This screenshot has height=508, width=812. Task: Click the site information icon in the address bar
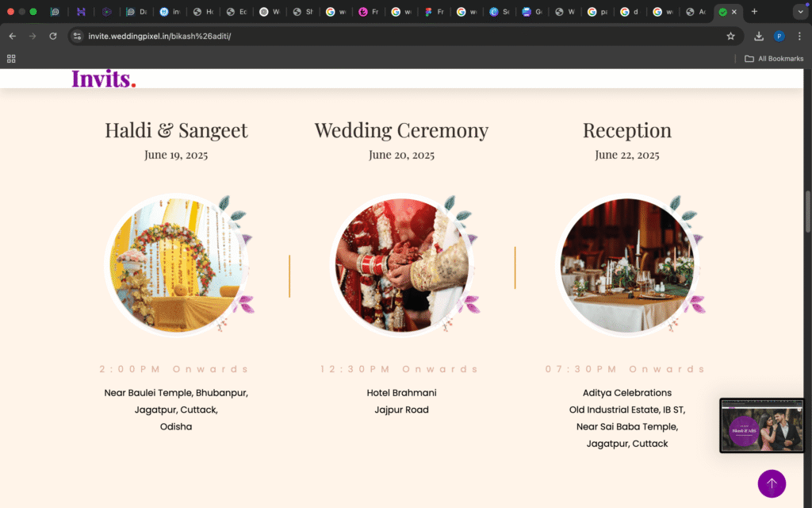pos(77,36)
